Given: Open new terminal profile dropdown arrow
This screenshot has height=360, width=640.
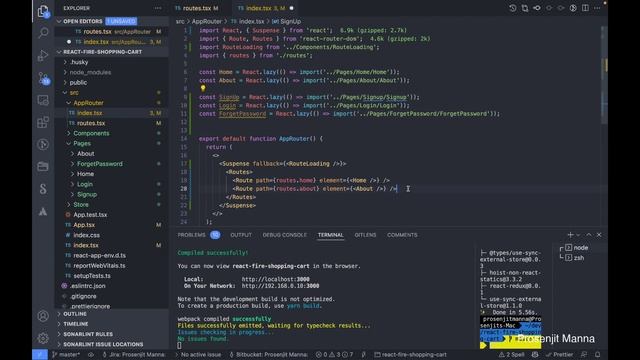Looking at the screenshot, I should tap(578, 235).
